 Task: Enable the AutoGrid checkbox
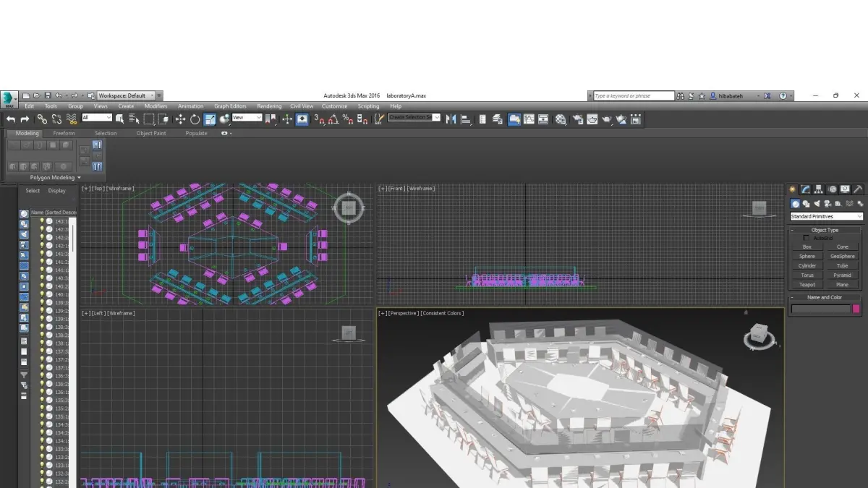point(806,238)
